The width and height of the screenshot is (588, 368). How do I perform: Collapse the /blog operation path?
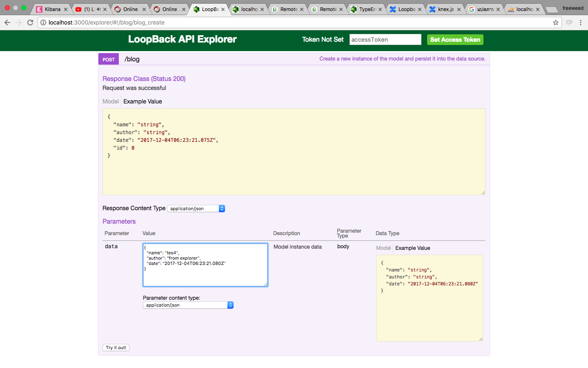click(132, 59)
